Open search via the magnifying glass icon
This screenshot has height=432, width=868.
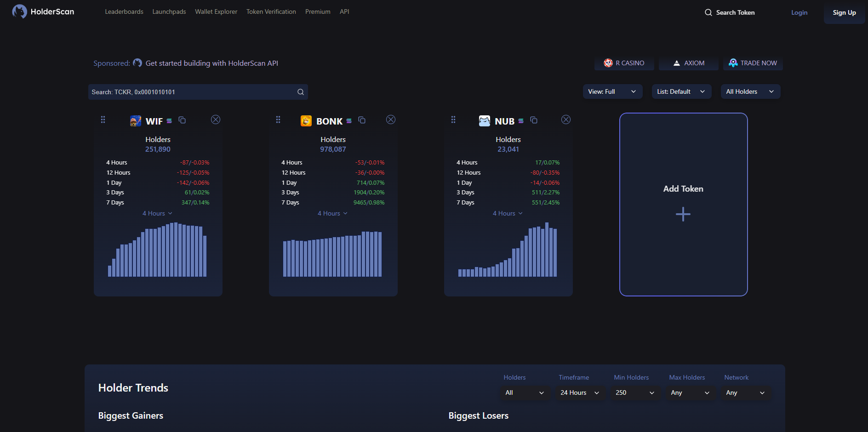[x=708, y=12]
